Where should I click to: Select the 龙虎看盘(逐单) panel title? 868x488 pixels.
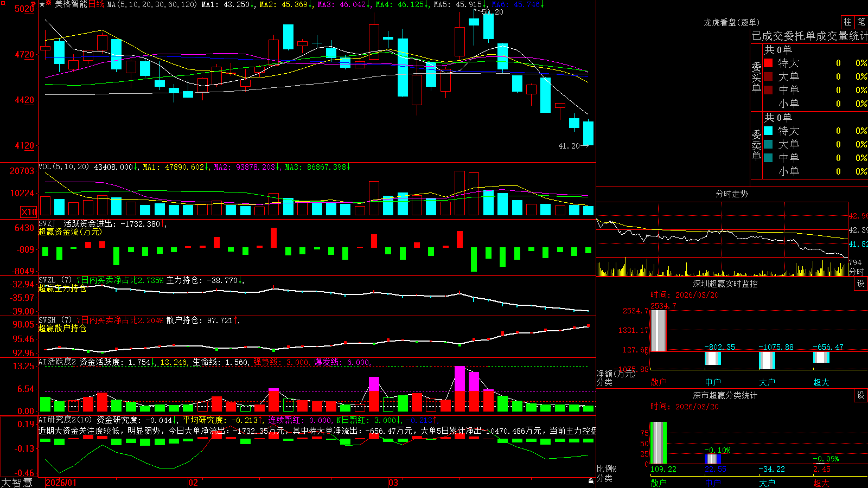pos(731,22)
